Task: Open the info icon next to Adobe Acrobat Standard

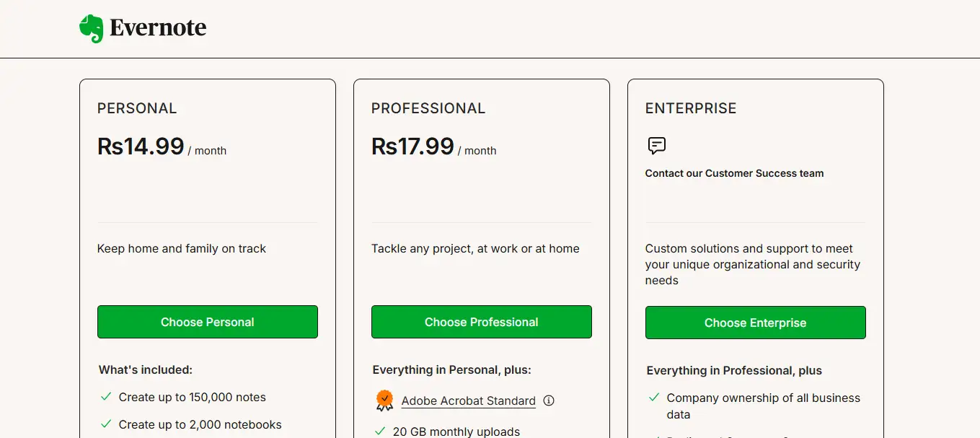Action: coord(549,400)
